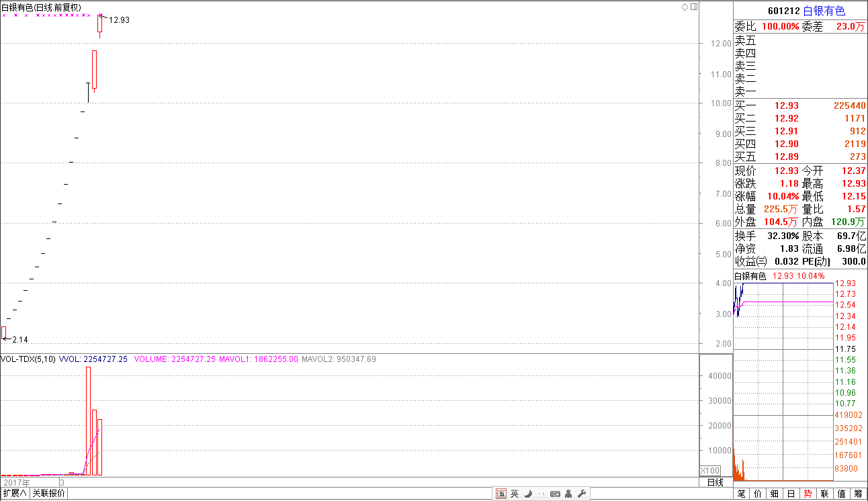The image size is (868, 501).
Task: Click the mini chart header 白银有色 12.93 10.04%
Action: click(x=779, y=276)
